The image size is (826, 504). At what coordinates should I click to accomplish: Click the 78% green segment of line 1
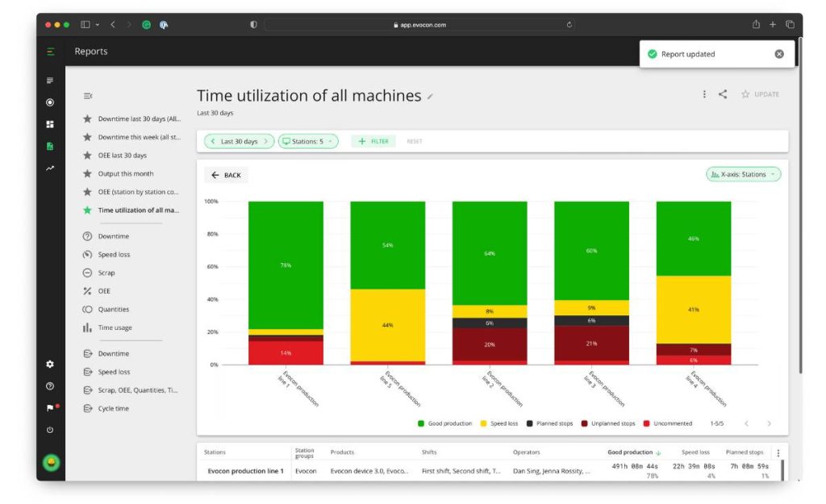click(x=286, y=265)
